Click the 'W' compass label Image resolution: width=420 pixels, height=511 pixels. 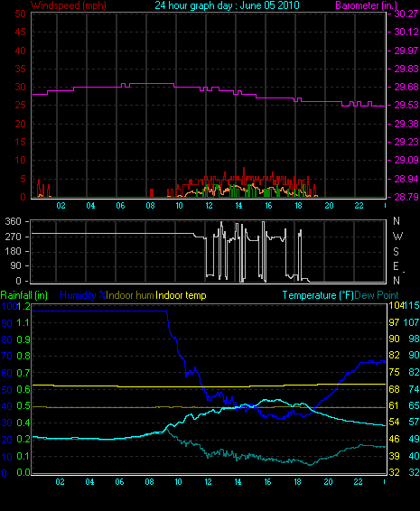tap(397, 237)
